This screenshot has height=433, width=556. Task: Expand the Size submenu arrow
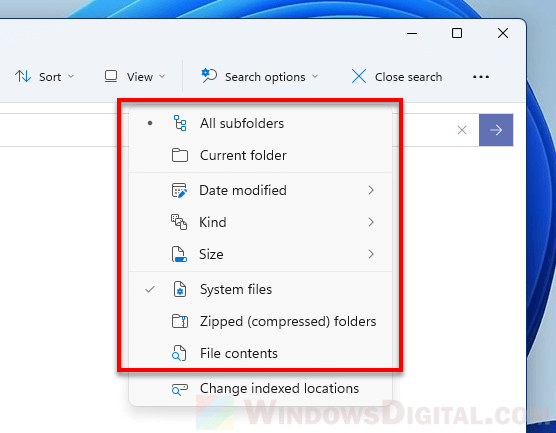pos(371,254)
